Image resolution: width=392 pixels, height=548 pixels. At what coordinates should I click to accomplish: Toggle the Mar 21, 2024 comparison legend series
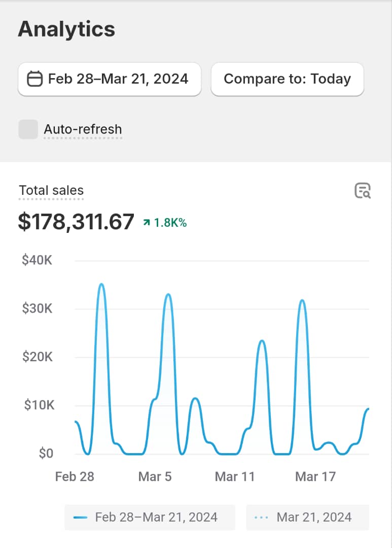307,518
